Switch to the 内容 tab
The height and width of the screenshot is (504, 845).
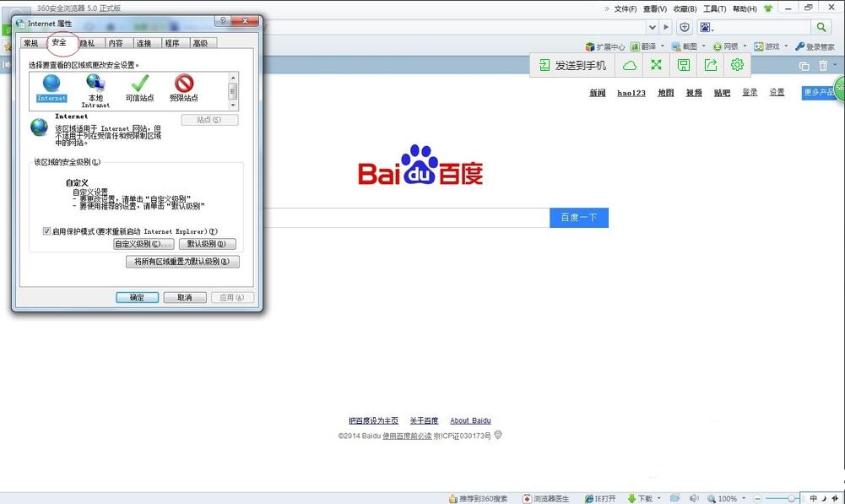pyautogui.click(x=116, y=43)
